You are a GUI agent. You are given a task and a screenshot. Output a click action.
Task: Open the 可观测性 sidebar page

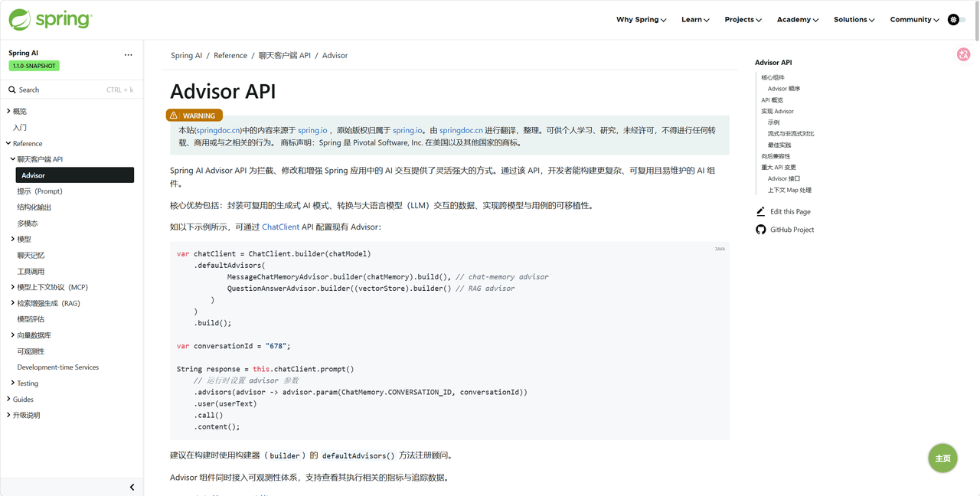31,351
